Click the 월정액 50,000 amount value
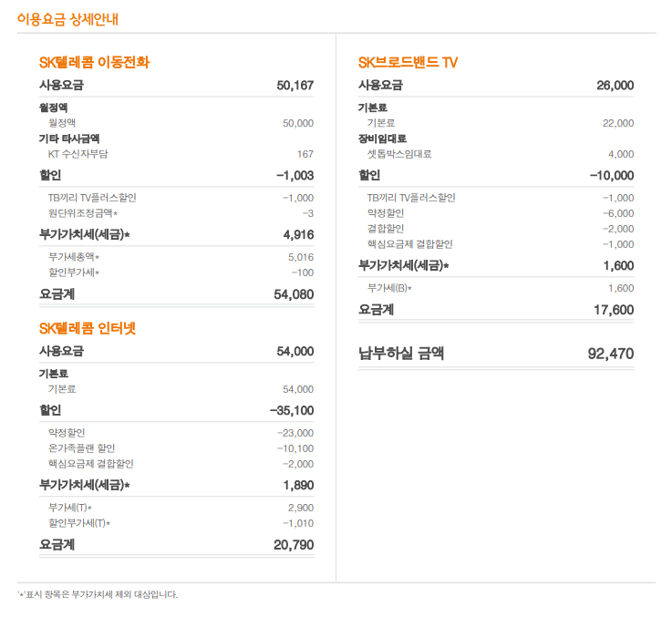672x617 pixels. click(297, 123)
